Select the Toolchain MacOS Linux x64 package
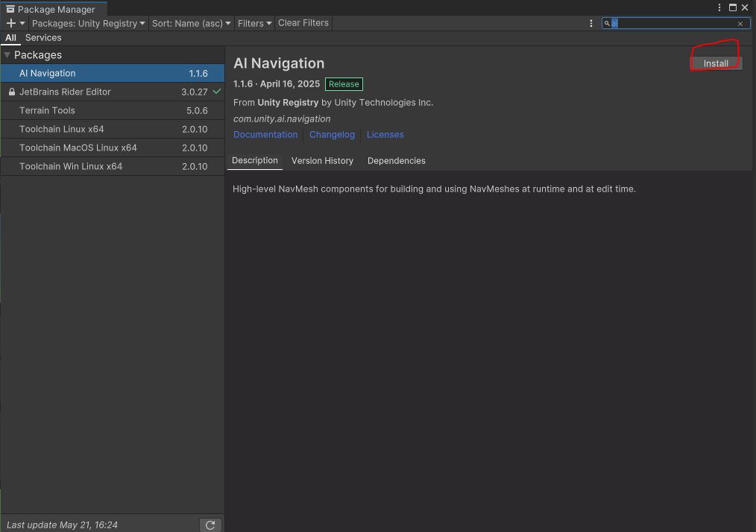Image resolution: width=756 pixels, height=532 pixels. click(x=112, y=148)
